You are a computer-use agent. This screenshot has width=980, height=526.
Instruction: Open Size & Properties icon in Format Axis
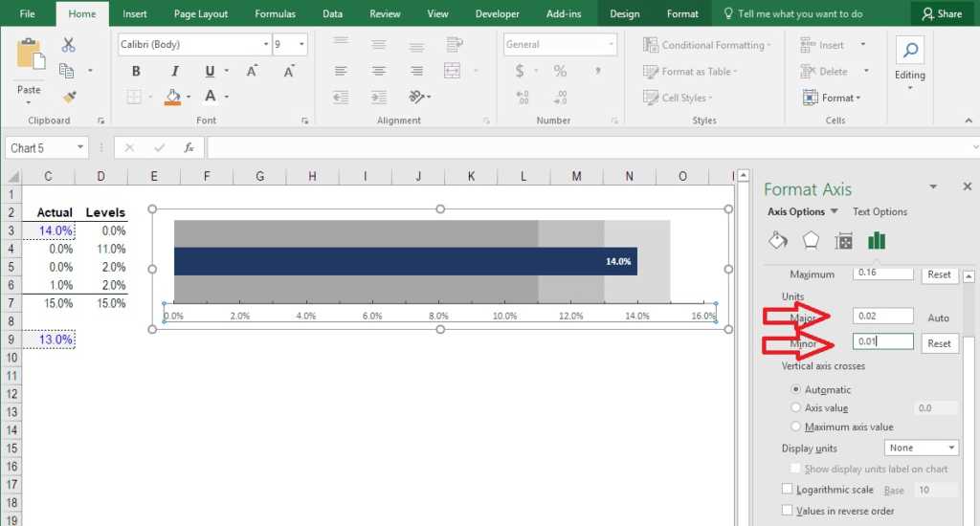coord(843,240)
